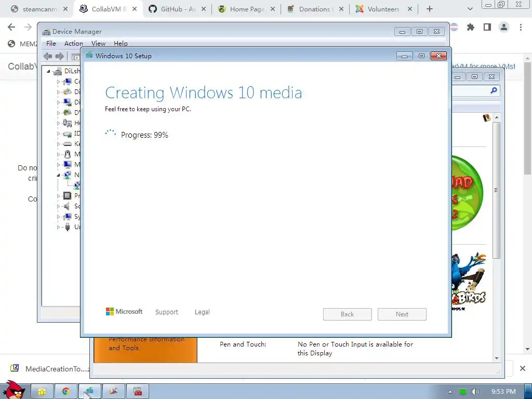The image size is (532, 399).
Task: Click the expanded network adapter child device icon
Action: [x=77, y=185]
